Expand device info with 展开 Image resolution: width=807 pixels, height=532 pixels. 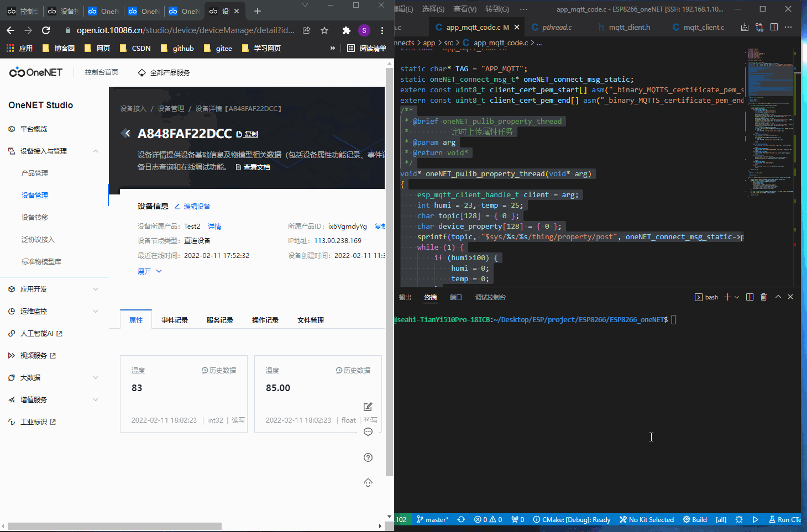[150, 271]
